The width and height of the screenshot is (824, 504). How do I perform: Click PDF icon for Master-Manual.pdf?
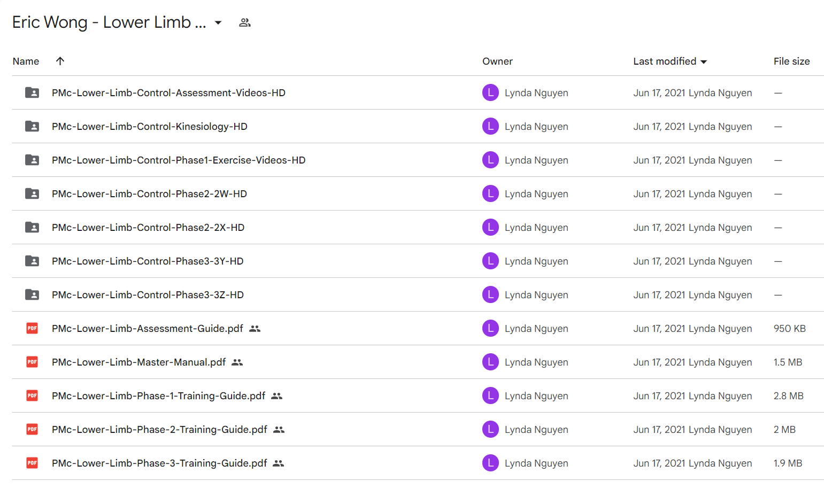point(32,362)
